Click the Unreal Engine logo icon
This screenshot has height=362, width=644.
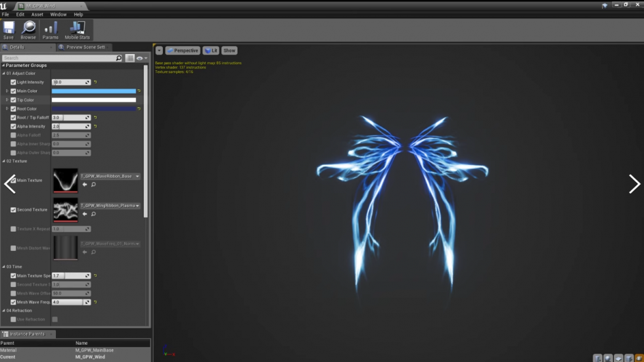coord(4,6)
